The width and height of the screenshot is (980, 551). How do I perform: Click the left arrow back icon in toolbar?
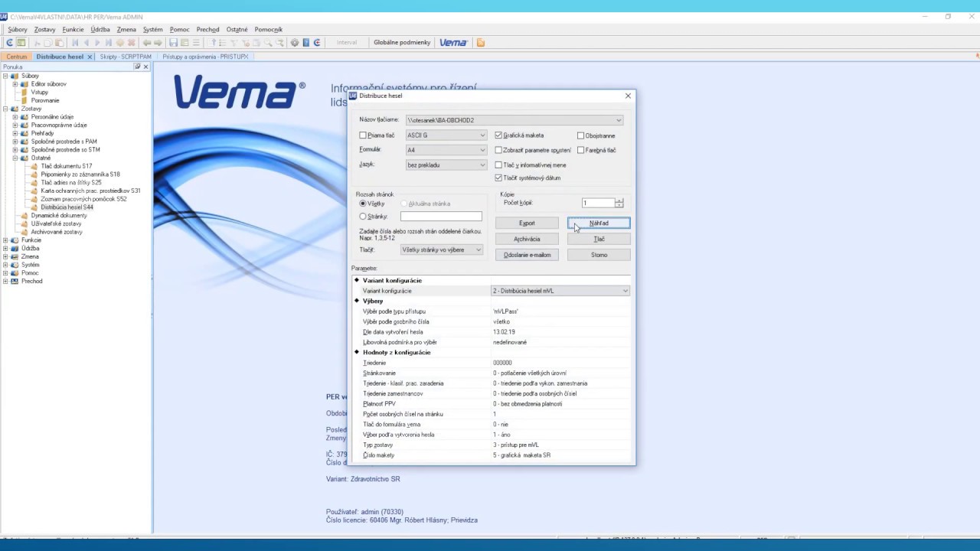point(147,43)
